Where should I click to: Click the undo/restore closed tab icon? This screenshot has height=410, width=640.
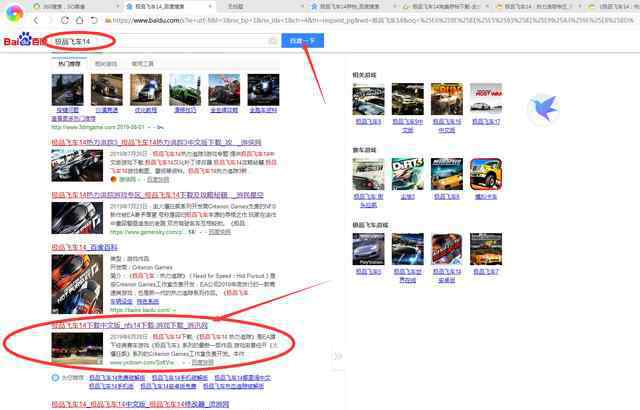coord(94,20)
